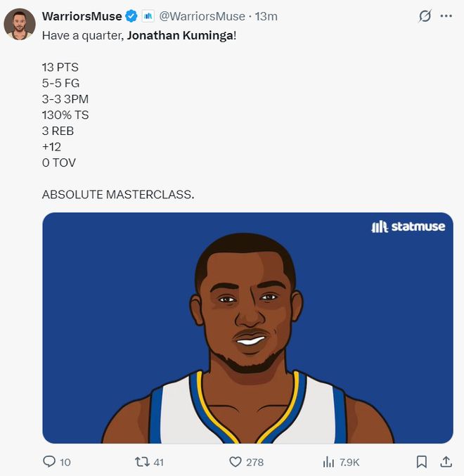Click the Grok slashed-circle icon

click(x=425, y=16)
